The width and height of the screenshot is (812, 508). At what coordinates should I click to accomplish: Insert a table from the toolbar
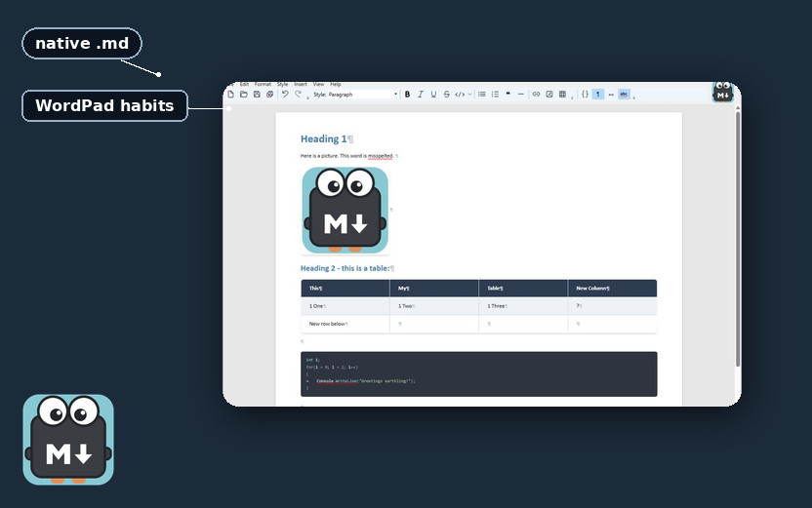coord(562,95)
